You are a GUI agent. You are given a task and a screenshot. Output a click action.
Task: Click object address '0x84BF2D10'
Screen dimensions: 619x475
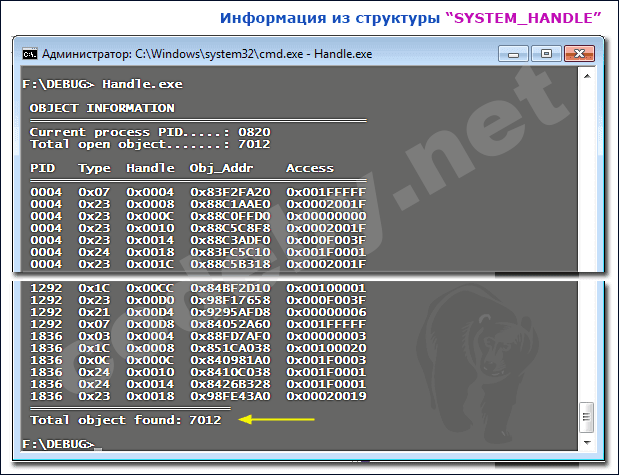tap(231, 288)
